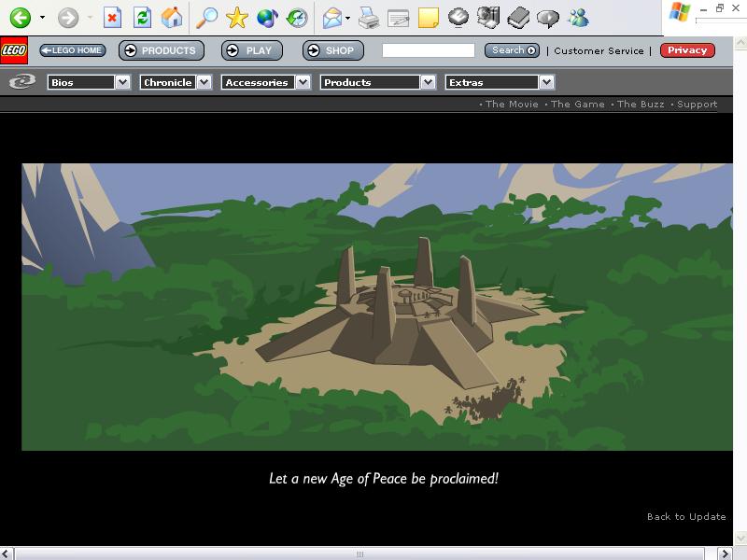
Task: Select the PLAY navigation button
Action: pyautogui.click(x=251, y=50)
